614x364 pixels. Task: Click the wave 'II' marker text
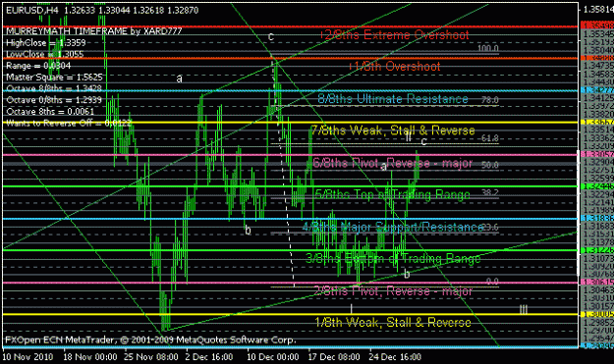point(409,136)
